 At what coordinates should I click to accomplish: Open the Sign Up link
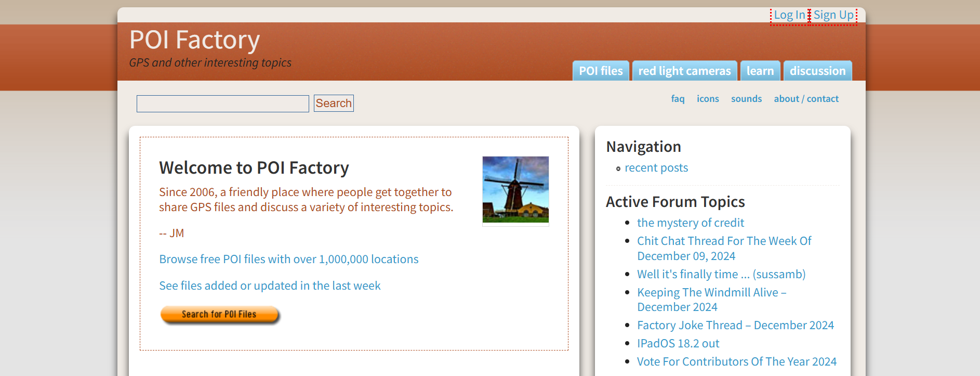[x=833, y=15]
